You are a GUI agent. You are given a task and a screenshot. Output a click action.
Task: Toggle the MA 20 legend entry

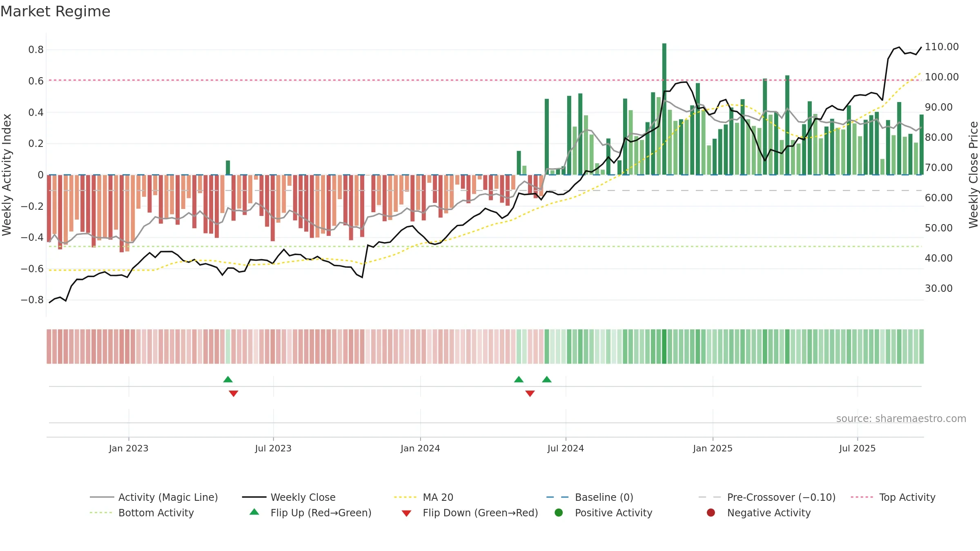[423, 497]
